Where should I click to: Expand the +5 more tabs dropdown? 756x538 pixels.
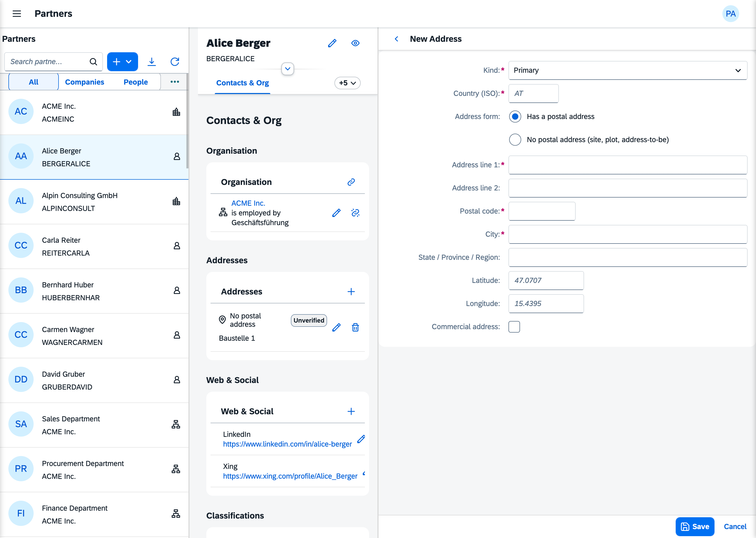(348, 83)
